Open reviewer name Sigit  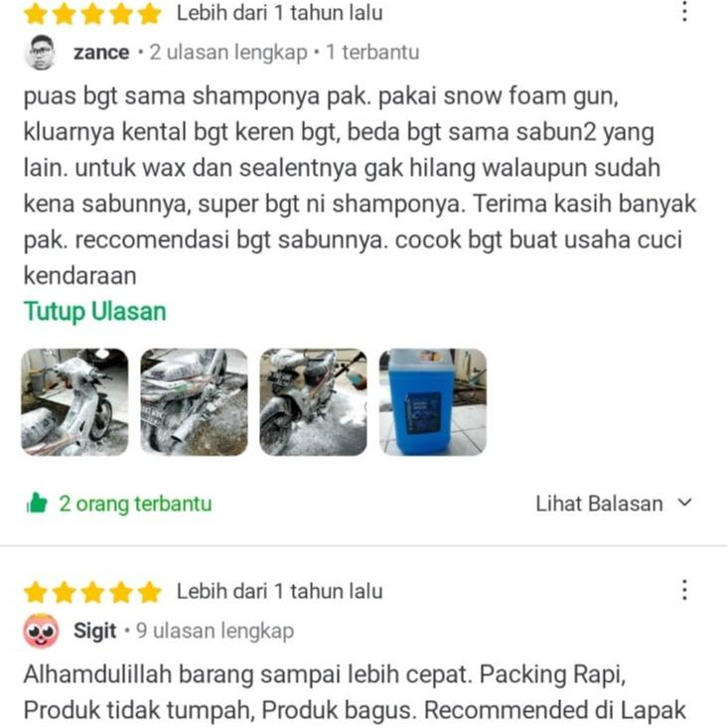click(x=94, y=631)
